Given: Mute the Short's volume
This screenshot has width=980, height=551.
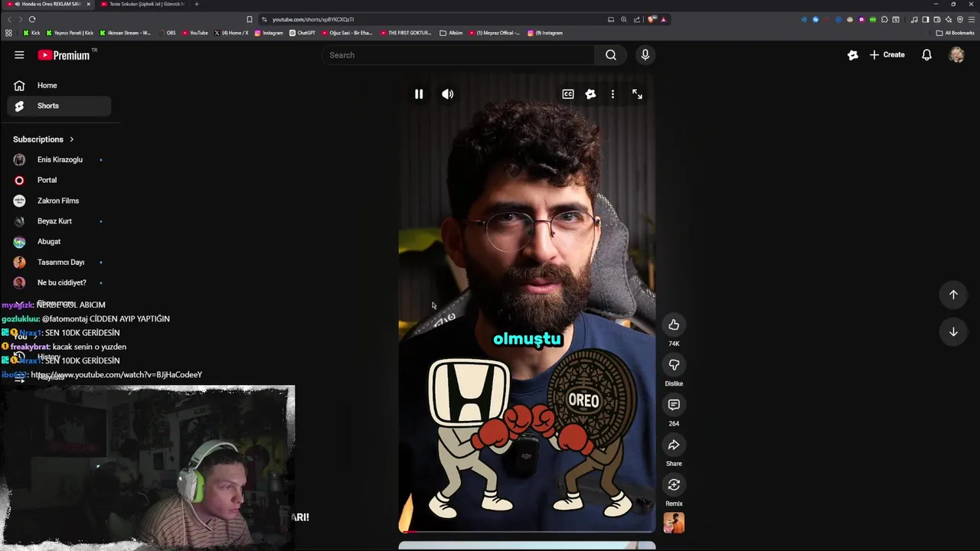Looking at the screenshot, I should click(448, 94).
